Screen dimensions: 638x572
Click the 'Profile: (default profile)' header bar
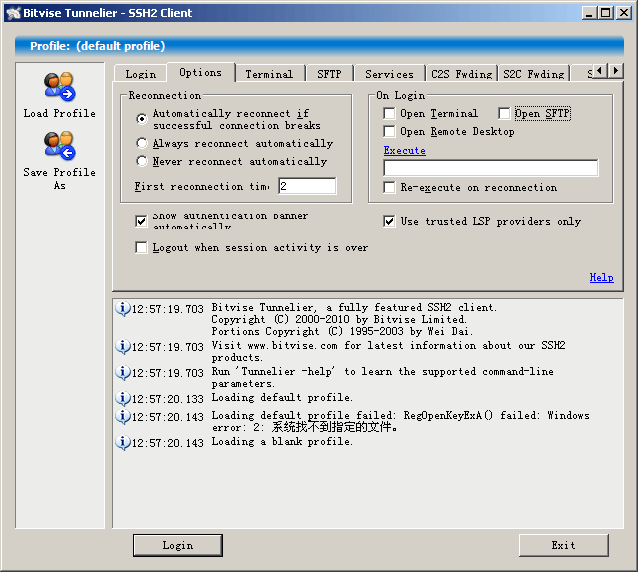click(319, 46)
